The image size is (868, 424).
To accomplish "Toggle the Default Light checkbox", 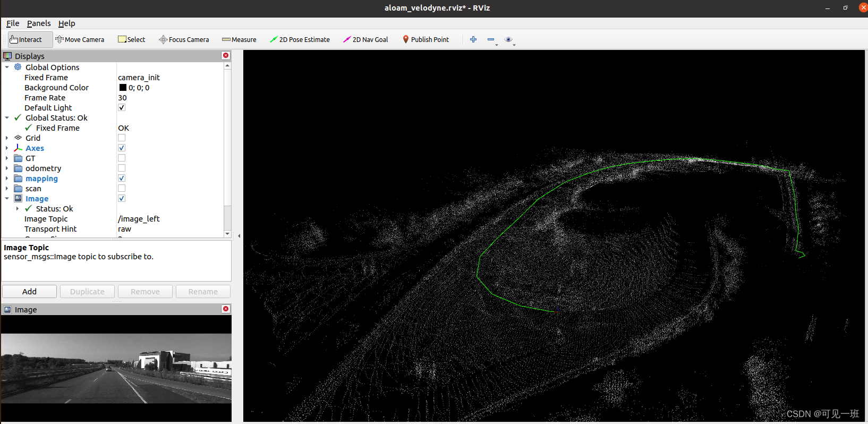I will pyautogui.click(x=122, y=107).
